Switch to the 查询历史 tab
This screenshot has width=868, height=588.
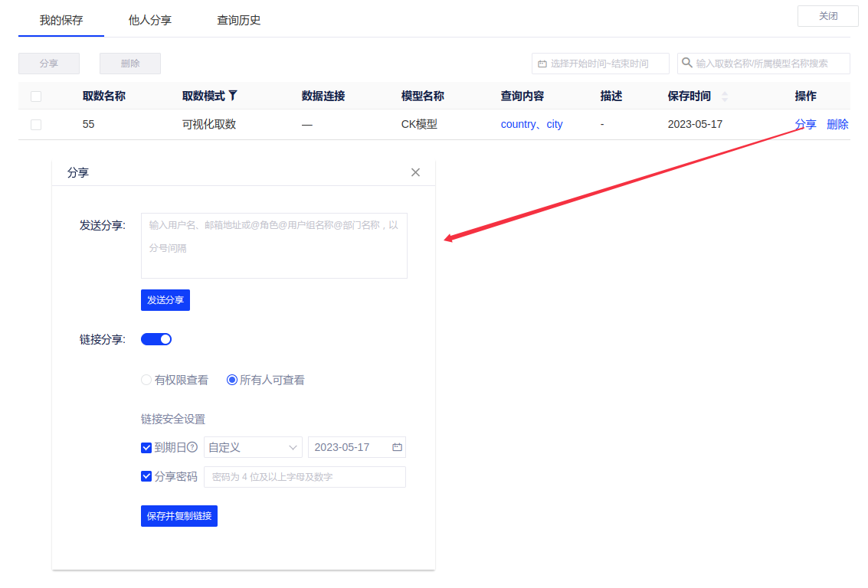[x=239, y=21]
